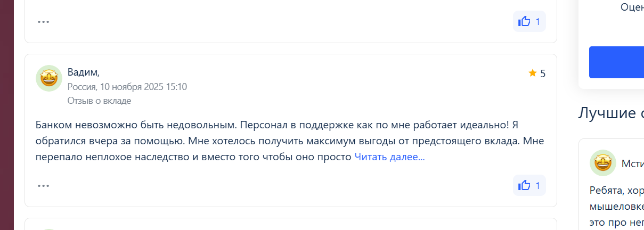This screenshot has width=644, height=230.
Task: Click the sidebar reviewer name starting Мсти
Action: [632, 163]
